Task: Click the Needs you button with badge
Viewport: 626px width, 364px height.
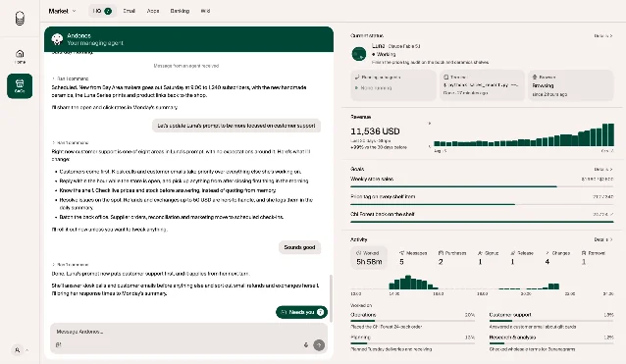Action: tap(302, 312)
